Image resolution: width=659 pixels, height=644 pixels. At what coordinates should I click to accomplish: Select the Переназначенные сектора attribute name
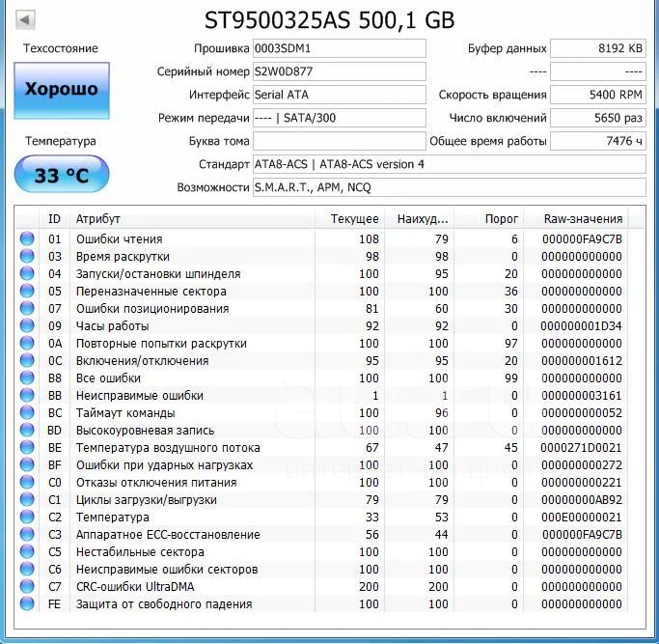pos(151,291)
